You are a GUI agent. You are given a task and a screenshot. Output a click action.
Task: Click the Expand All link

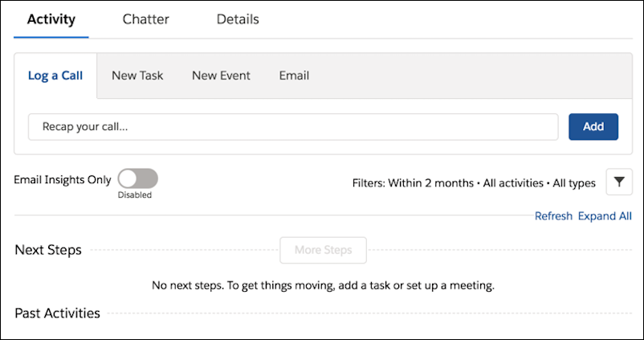coord(605,216)
